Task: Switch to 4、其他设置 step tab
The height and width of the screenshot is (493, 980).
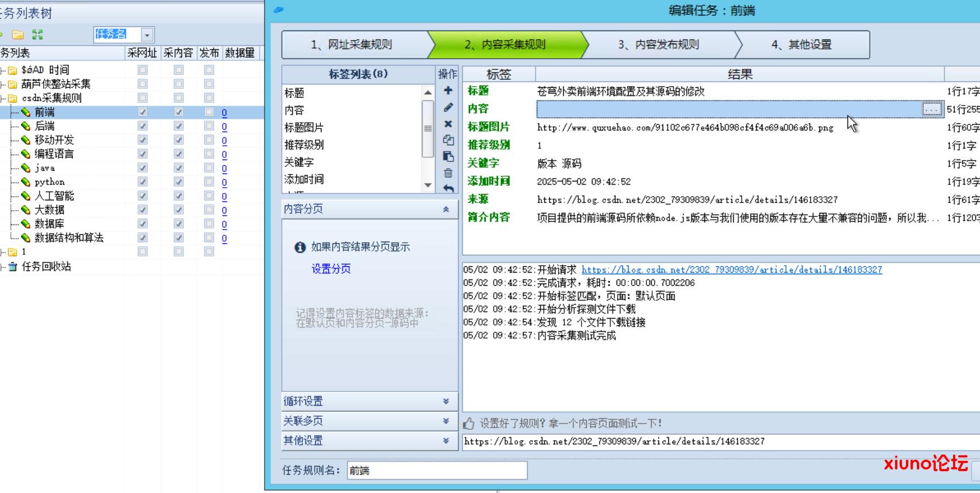Action: coord(803,45)
